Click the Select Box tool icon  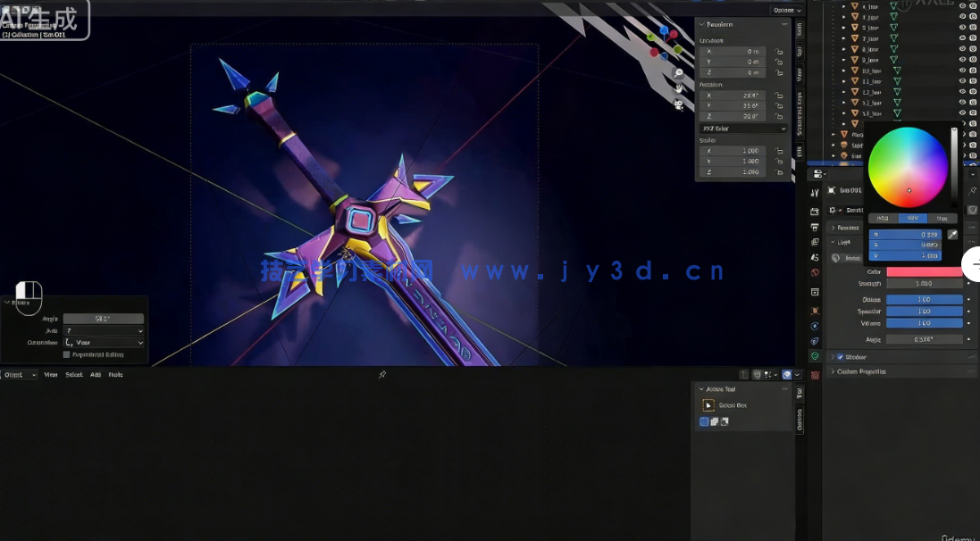[x=709, y=405]
